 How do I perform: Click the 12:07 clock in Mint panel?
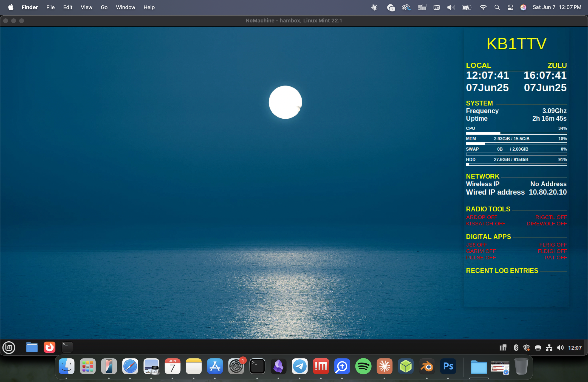[x=575, y=348]
